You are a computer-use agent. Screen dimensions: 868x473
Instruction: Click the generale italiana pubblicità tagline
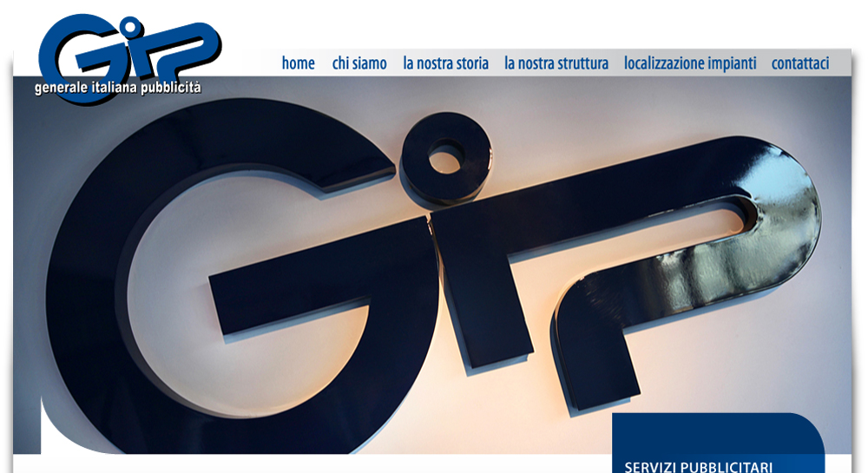(118, 88)
